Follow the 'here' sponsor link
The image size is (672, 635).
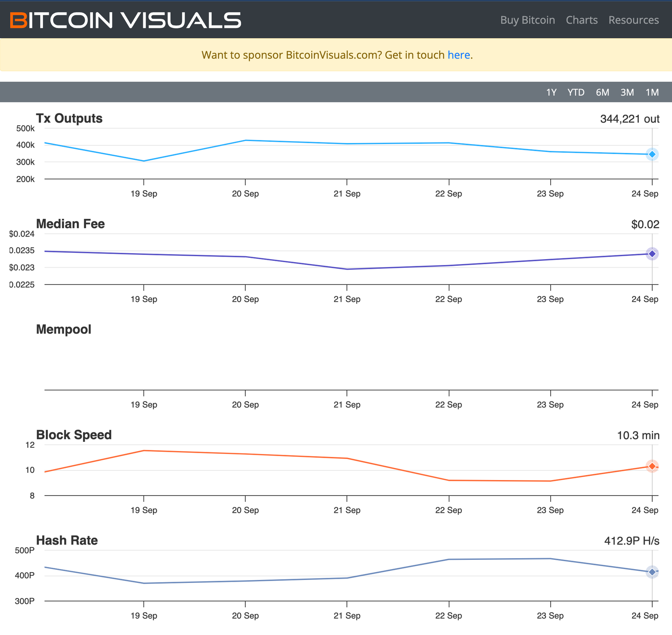pos(458,55)
